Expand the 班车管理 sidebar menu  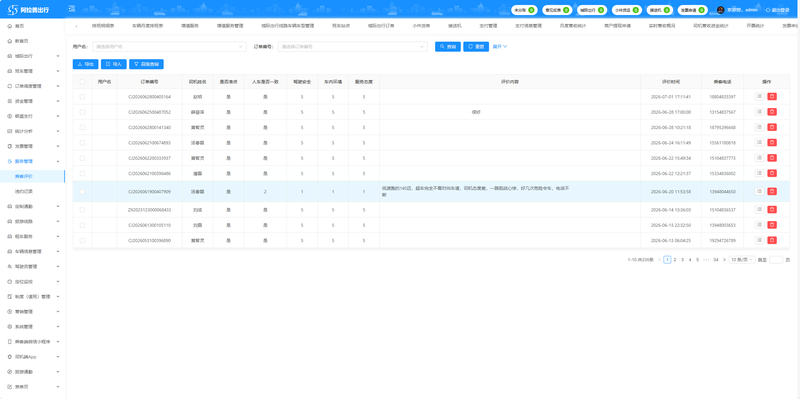tap(33, 71)
